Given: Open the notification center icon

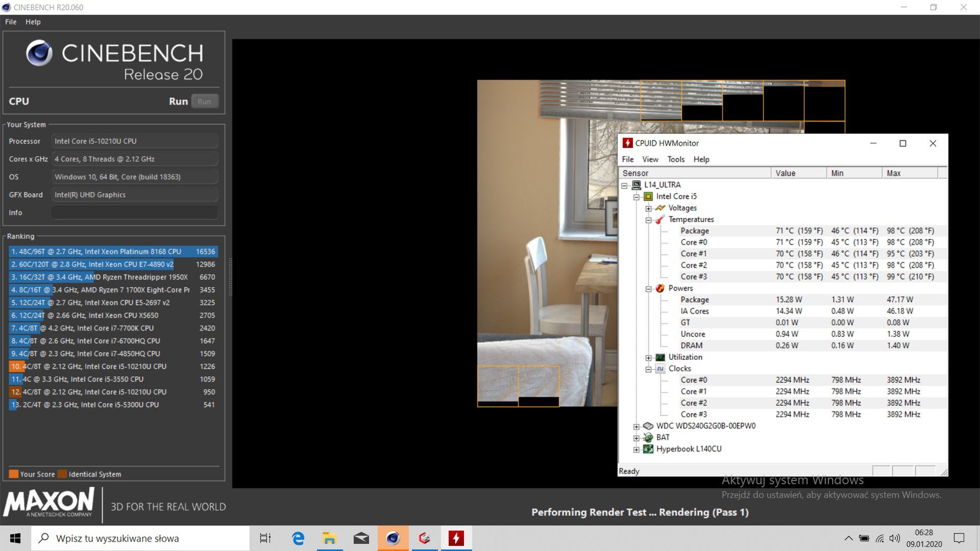Looking at the screenshot, I should point(959,538).
